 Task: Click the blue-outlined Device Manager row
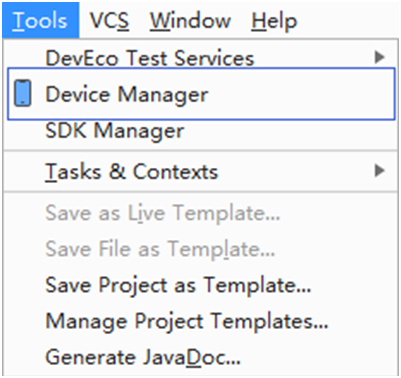[x=201, y=94]
